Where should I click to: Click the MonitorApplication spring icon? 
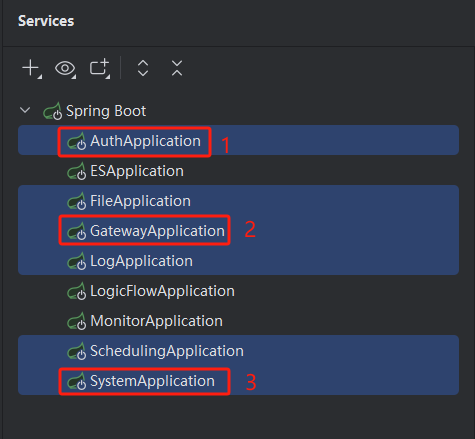[x=77, y=321]
